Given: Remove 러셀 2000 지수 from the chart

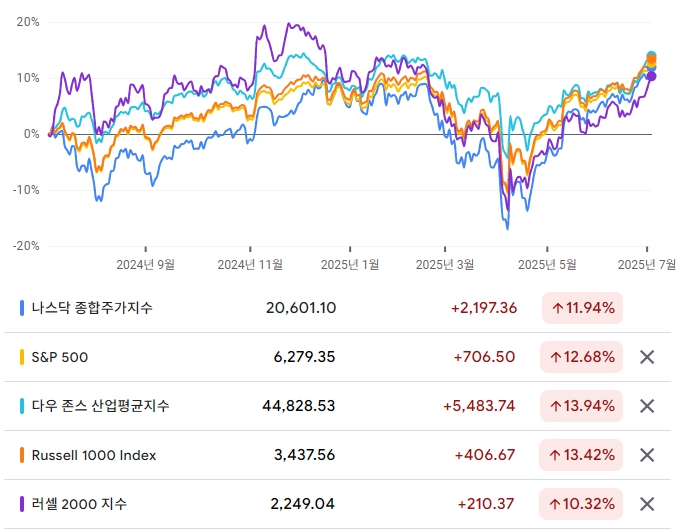Looking at the screenshot, I should (x=647, y=504).
